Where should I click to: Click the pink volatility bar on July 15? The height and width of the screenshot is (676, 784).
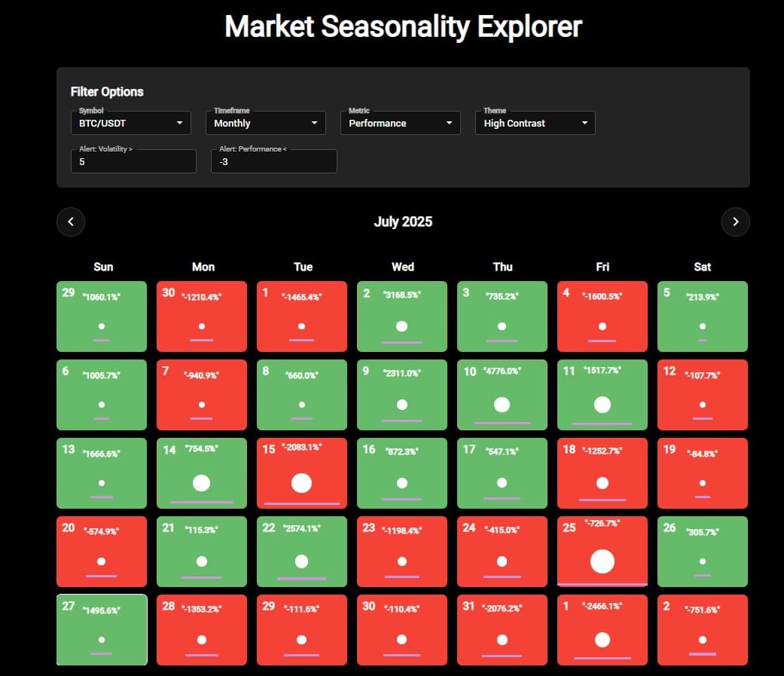301,503
